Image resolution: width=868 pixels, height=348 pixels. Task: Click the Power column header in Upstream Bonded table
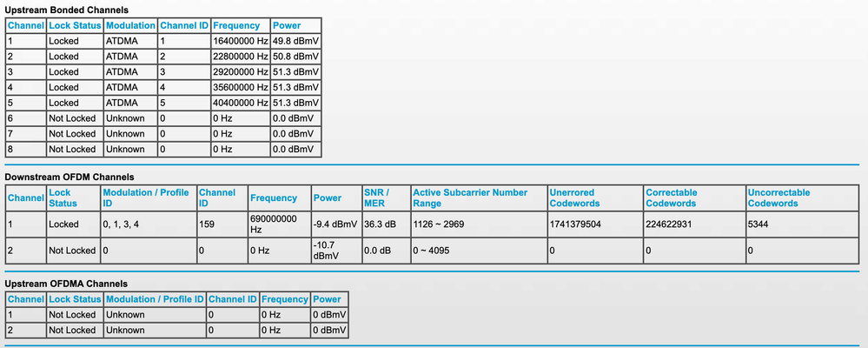[x=287, y=25]
